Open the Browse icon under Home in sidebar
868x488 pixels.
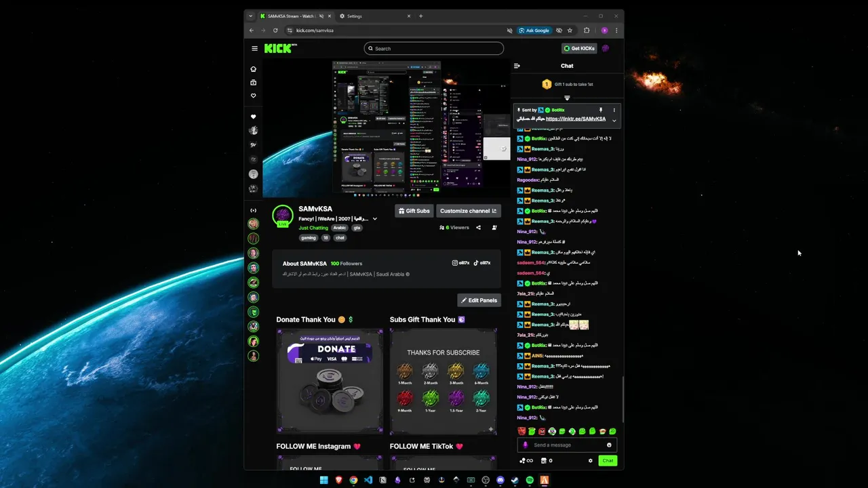click(x=254, y=83)
